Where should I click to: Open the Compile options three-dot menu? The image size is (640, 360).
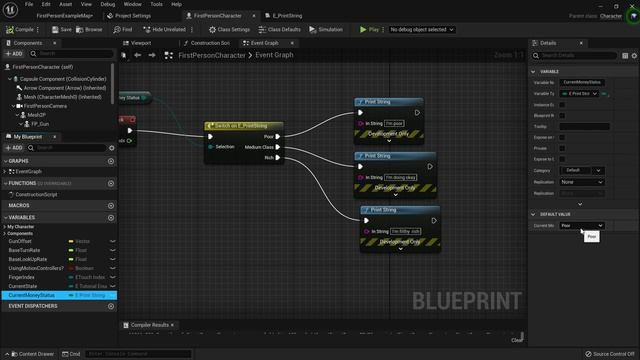(x=38, y=29)
